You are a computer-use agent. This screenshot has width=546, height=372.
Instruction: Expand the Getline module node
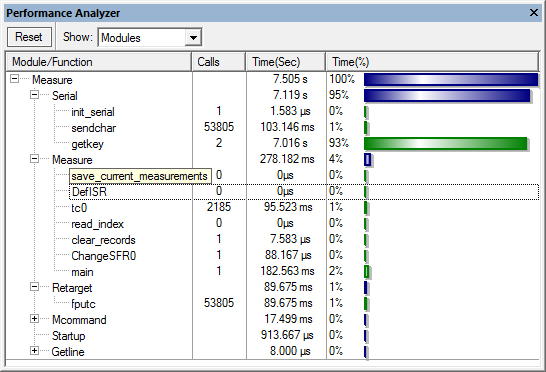tap(34, 351)
